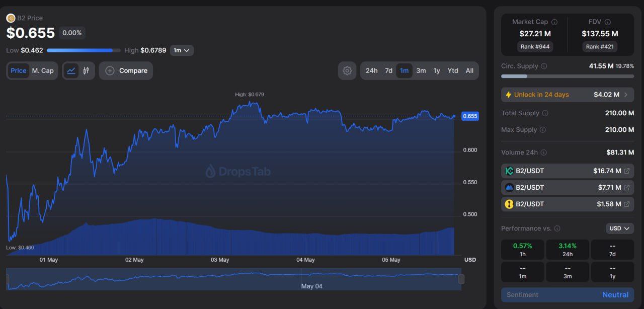
Task: Show Max Supply info icon
Action: (x=543, y=130)
